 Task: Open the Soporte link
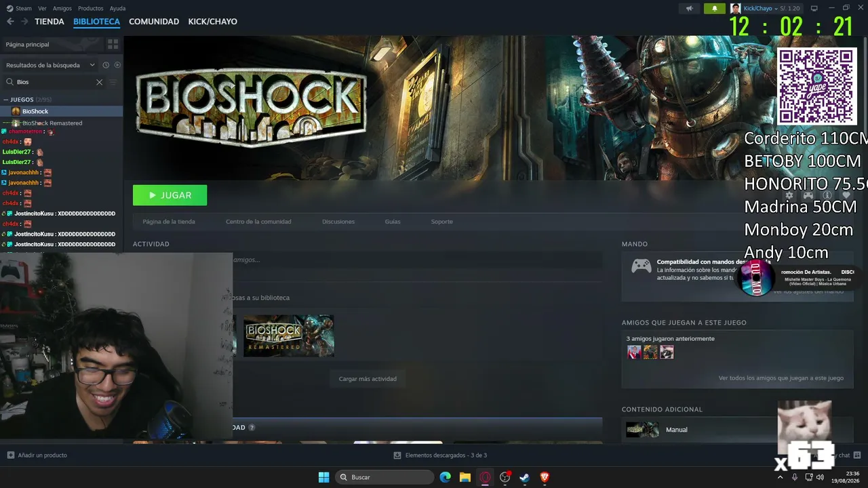point(442,222)
